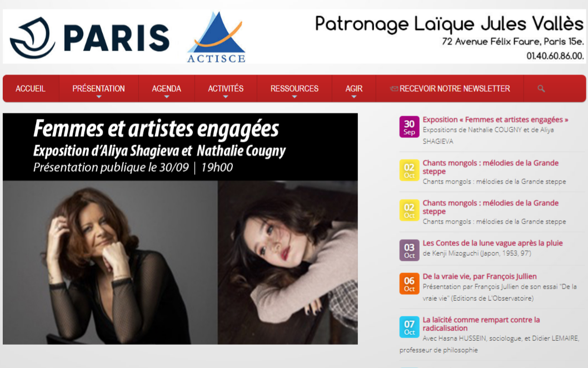Click the Paris city logo
Screen dimensions: 588x368
click(x=89, y=37)
